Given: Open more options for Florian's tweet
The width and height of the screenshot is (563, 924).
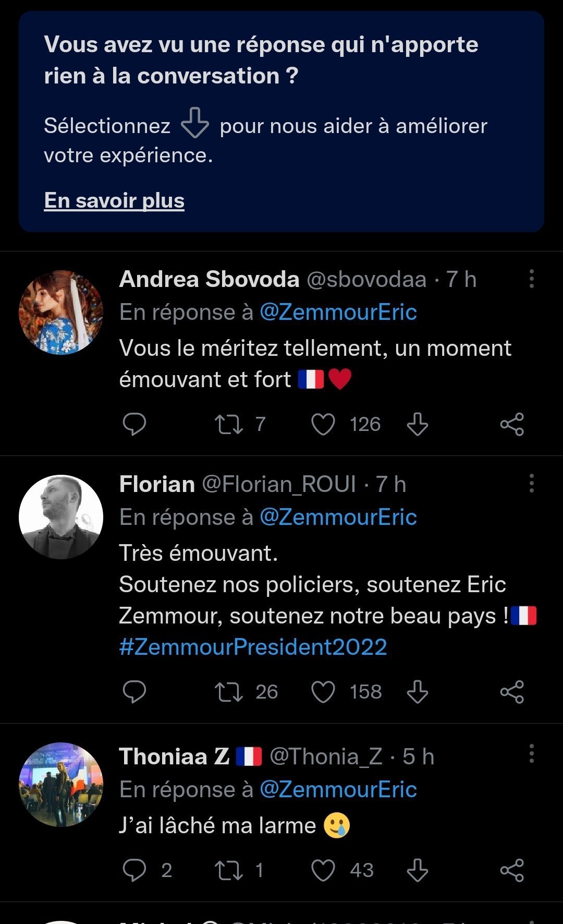Looking at the screenshot, I should pyautogui.click(x=531, y=484).
